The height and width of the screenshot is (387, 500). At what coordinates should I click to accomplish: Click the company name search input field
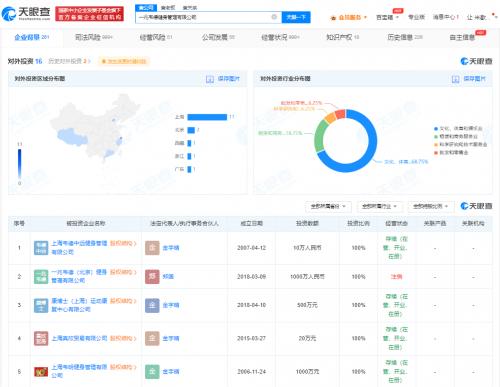203,17
